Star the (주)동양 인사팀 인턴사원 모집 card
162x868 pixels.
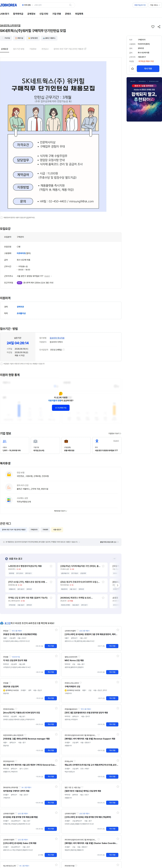[x=56, y=630]
